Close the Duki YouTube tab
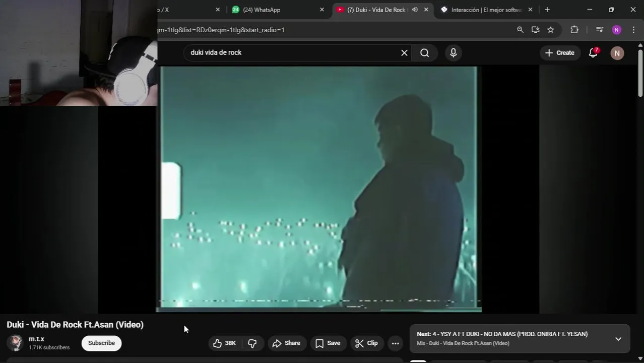Viewport: 644px width, 363px height. click(x=426, y=10)
